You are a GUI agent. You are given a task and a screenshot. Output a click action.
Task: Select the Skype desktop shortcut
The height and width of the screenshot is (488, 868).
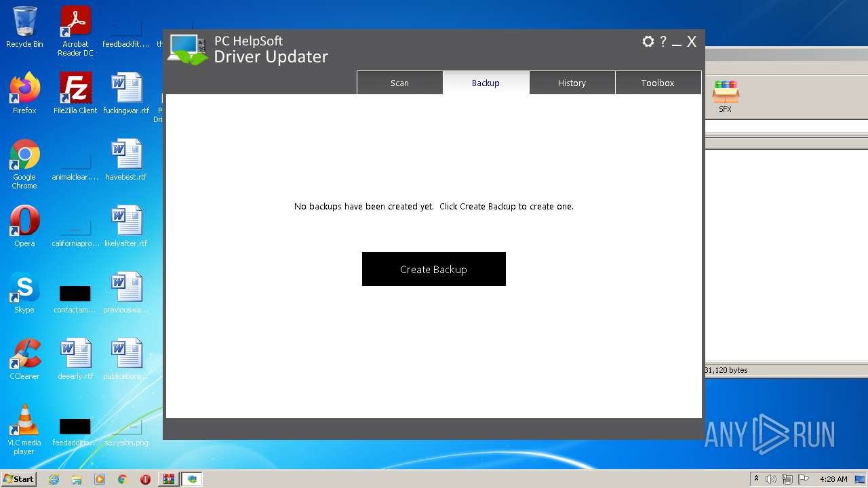pos(24,293)
